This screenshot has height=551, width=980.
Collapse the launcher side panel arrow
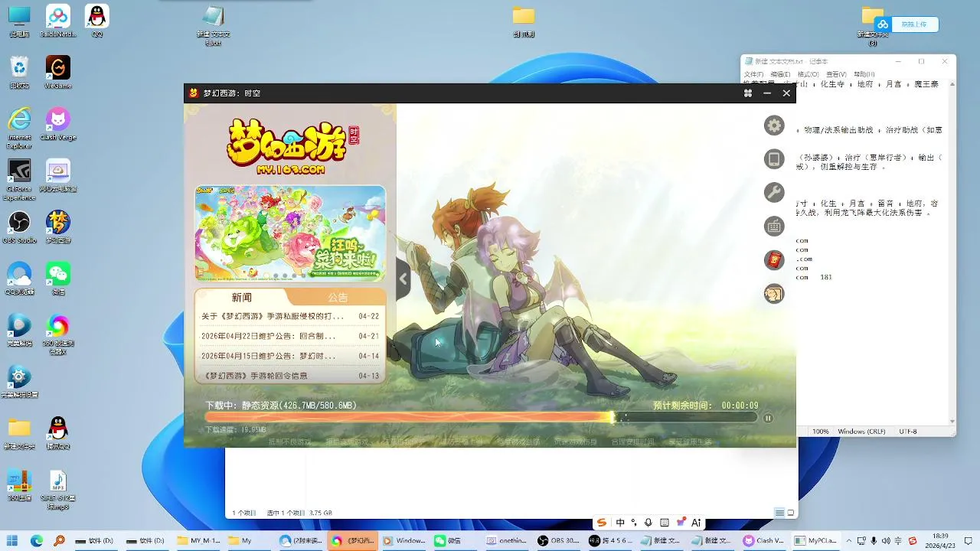coord(403,279)
